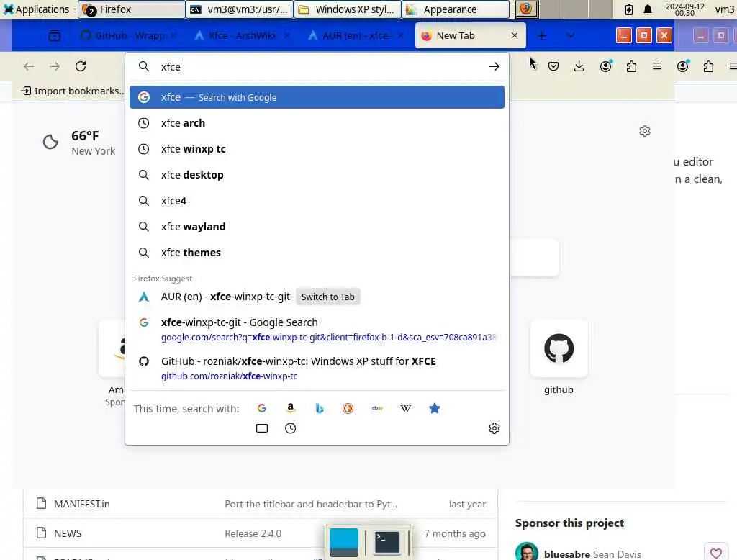Search history using the clock icon

291,428
